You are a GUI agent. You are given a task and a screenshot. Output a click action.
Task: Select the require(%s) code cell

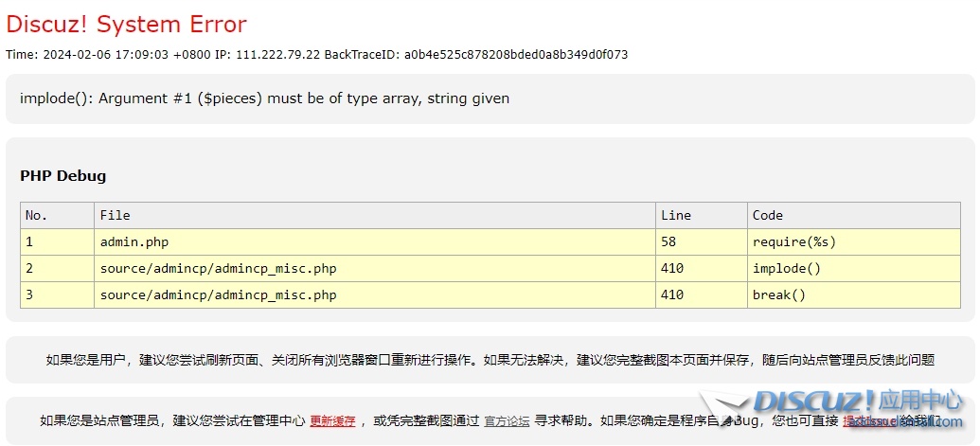[x=793, y=241]
